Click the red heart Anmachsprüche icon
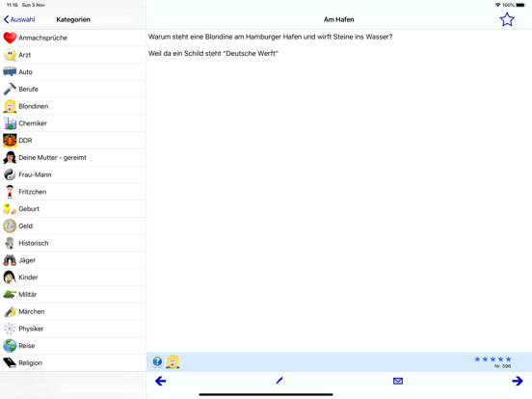 [x=10, y=38]
